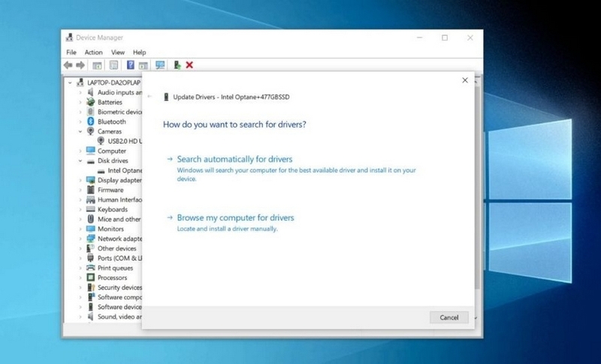Click the Device Manager vertical scrollbar
Image resolution: width=601 pixels, height=364 pixels.
477,187
